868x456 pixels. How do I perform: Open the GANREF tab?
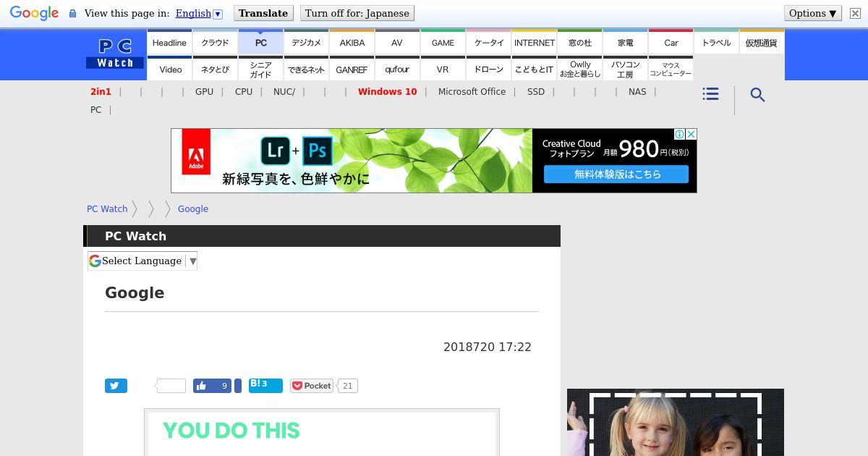pyautogui.click(x=352, y=69)
